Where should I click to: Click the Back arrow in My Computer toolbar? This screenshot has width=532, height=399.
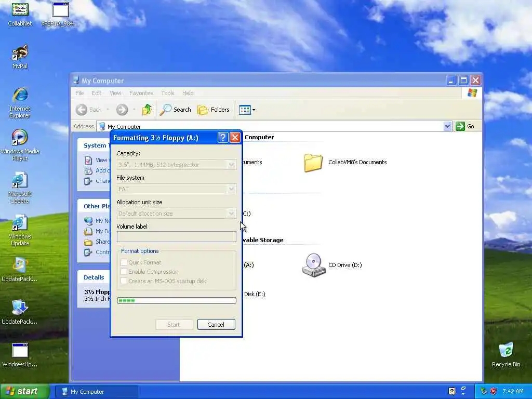click(82, 110)
